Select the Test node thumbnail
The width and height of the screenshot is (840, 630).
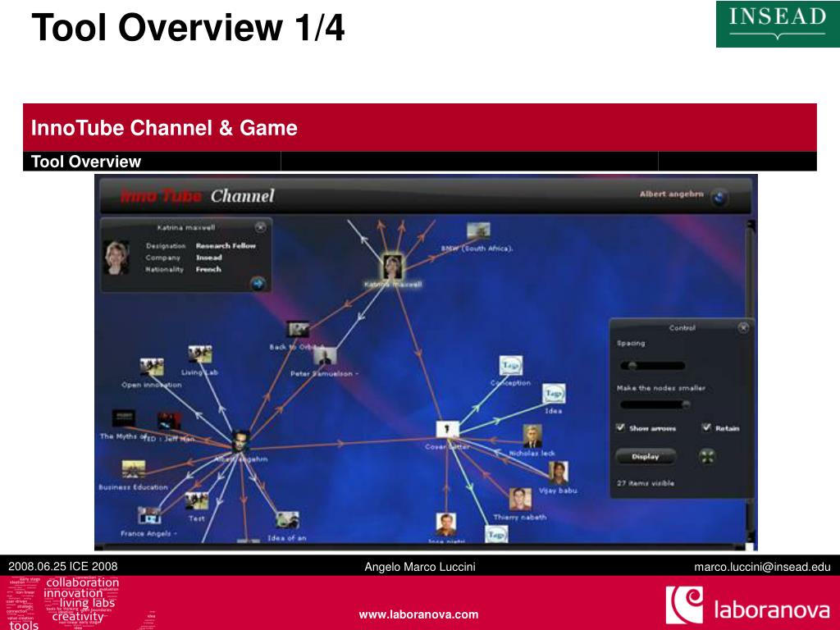click(197, 501)
